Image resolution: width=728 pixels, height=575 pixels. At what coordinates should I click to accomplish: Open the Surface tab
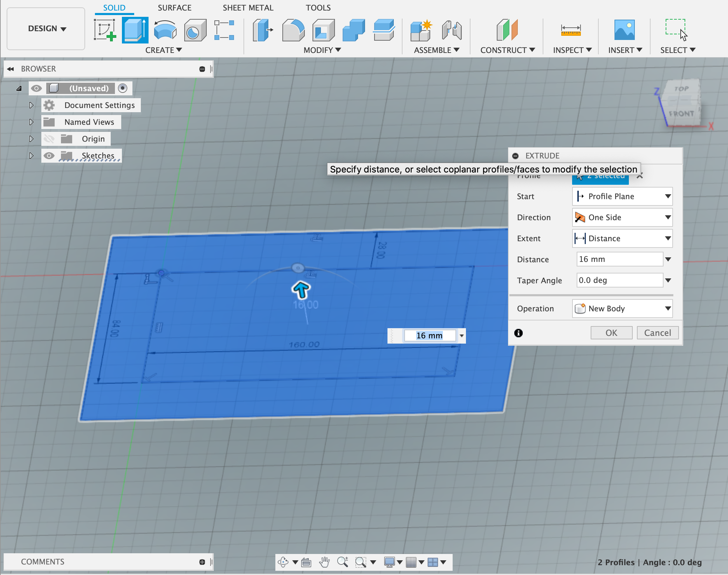(174, 8)
